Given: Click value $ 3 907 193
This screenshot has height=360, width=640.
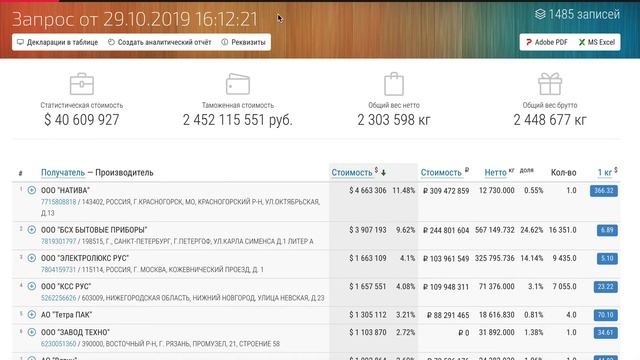Looking at the screenshot, I should pyautogui.click(x=367, y=230).
